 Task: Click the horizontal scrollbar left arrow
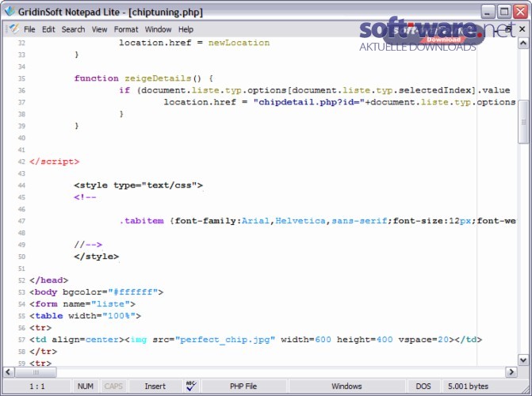coord(9,372)
